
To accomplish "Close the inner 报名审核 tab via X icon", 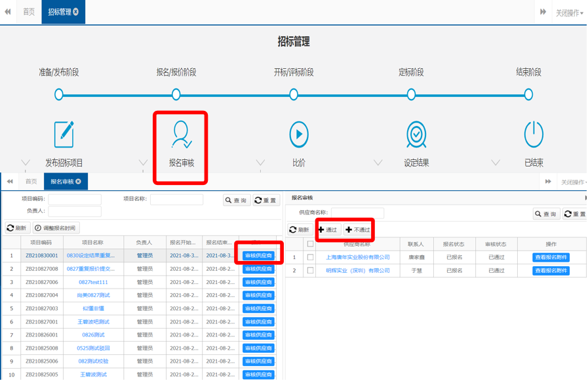I will pos(78,182).
